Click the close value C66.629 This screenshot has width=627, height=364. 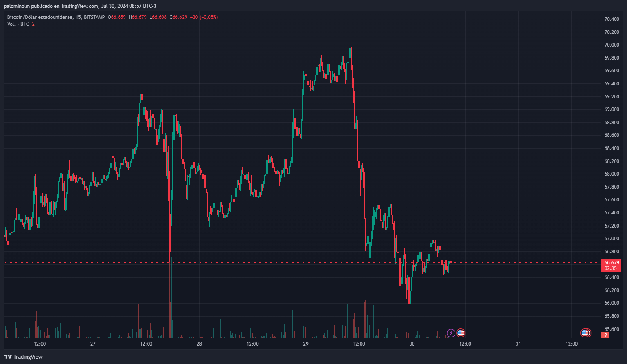[x=179, y=17]
